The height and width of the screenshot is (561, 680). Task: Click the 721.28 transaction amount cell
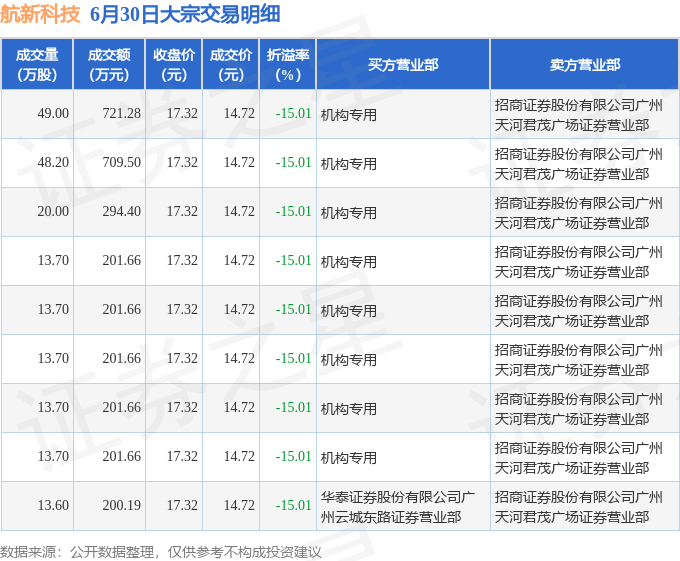tap(122, 114)
